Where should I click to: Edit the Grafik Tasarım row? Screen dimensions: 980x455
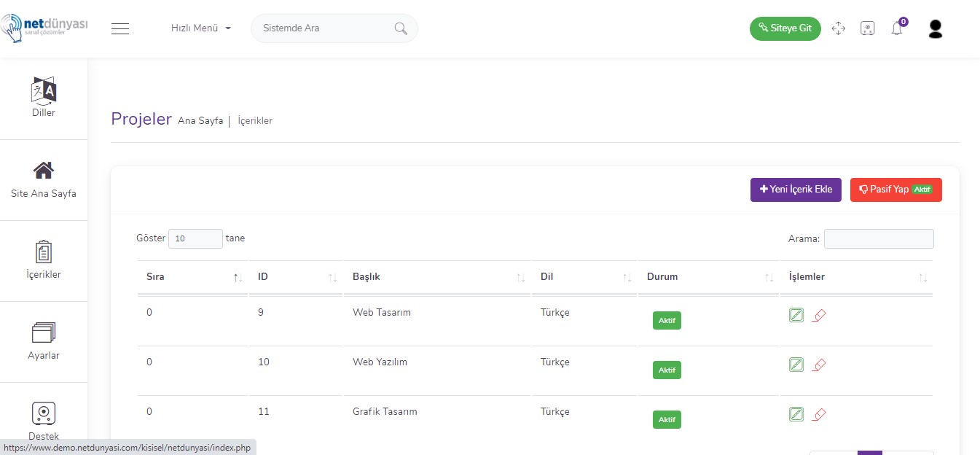(x=796, y=414)
